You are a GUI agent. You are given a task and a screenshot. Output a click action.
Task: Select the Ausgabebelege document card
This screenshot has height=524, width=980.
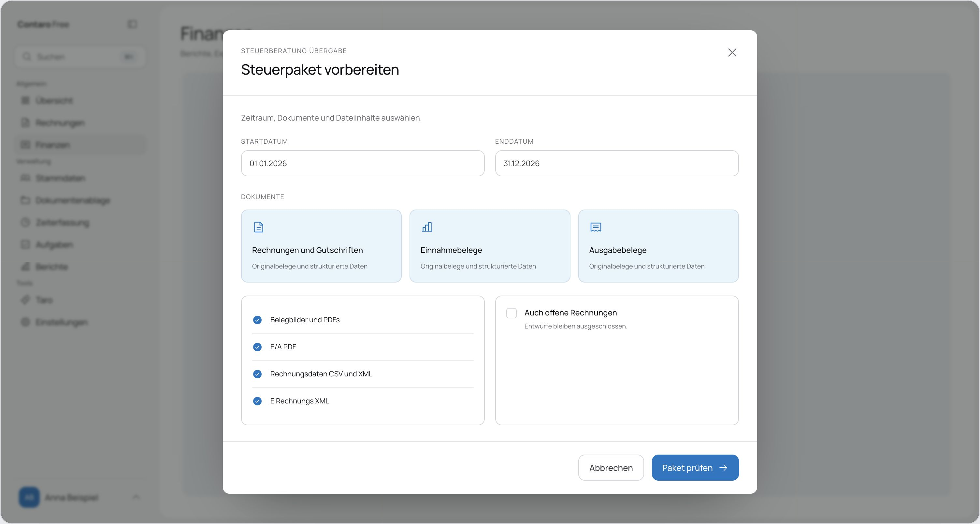click(x=658, y=246)
